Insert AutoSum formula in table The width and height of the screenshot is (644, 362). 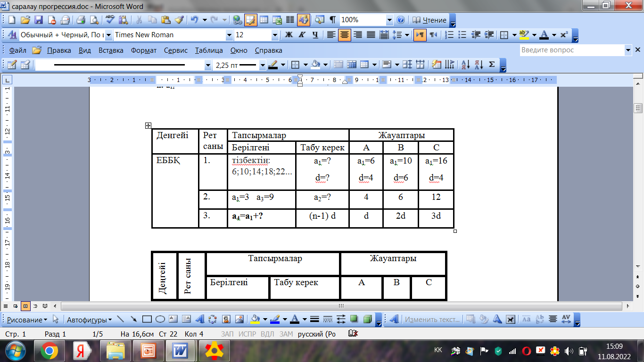(492, 65)
